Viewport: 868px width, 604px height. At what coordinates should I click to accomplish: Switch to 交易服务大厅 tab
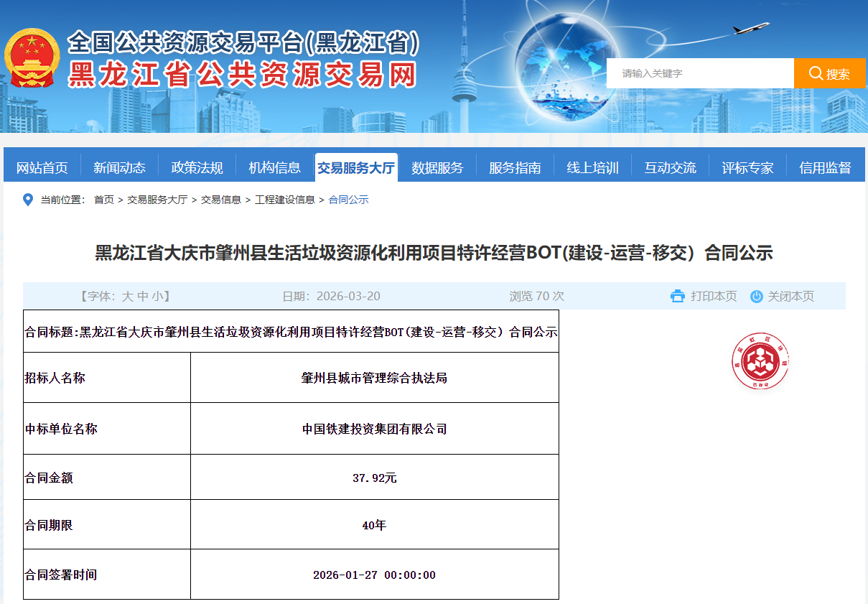click(x=356, y=167)
